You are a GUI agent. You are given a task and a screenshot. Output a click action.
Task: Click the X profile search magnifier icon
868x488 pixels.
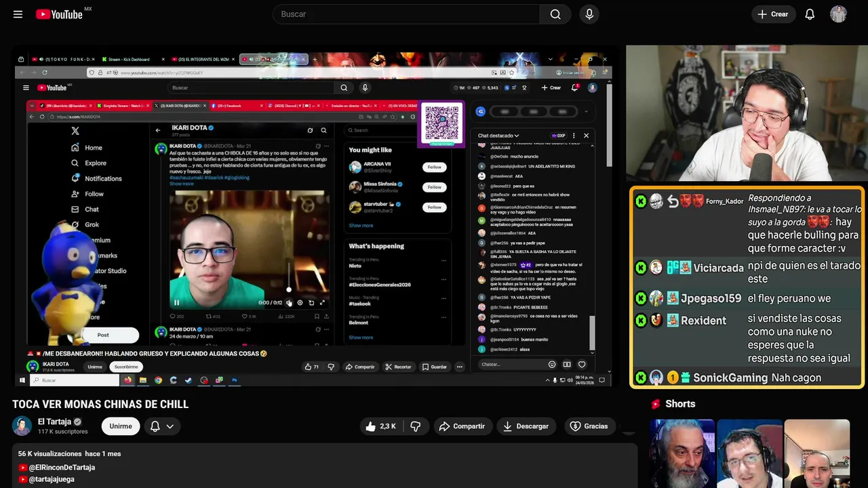coord(323,130)
